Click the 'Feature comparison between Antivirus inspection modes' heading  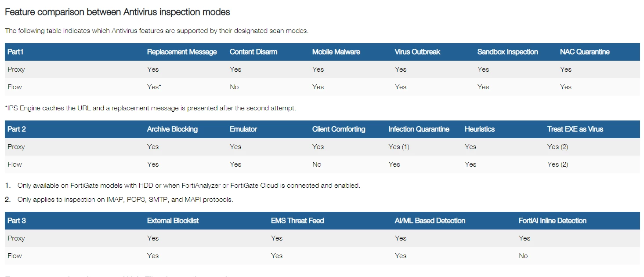tap(117, 12)
